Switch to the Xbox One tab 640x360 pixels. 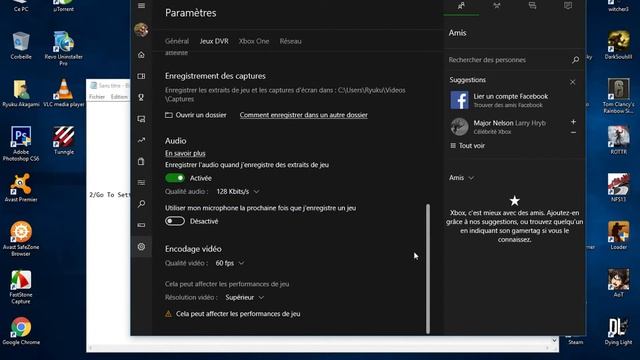[x=254, y=41]
